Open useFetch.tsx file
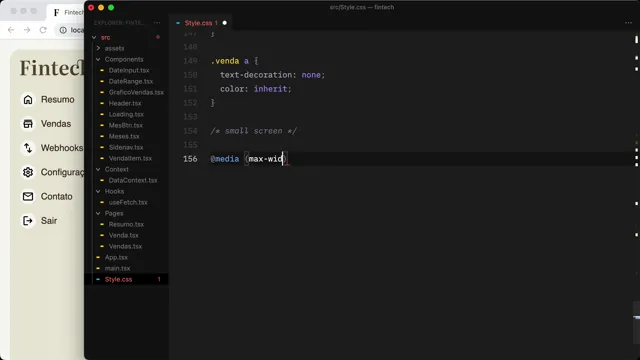The image size is (640, 360). pos(128,202)
